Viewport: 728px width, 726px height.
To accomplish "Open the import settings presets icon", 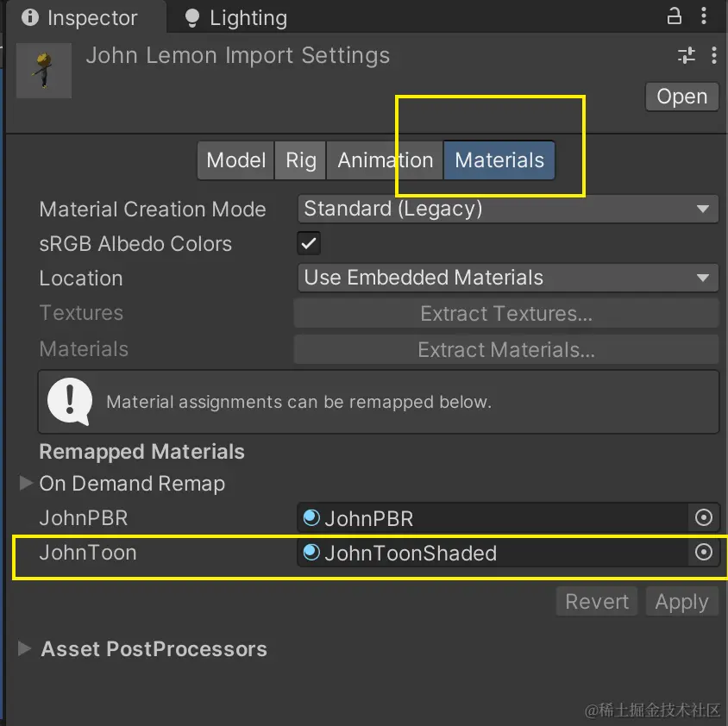I will pyautogui.click(x=687, y=56).
